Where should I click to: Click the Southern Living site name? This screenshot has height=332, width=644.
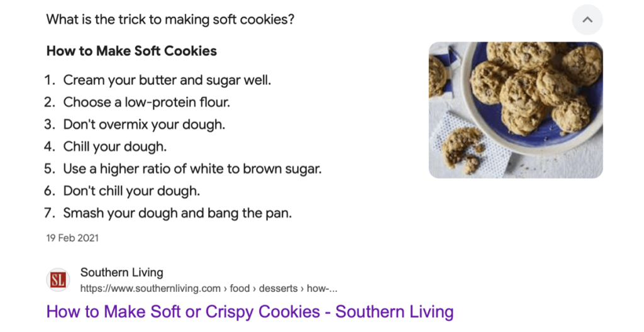121,272
